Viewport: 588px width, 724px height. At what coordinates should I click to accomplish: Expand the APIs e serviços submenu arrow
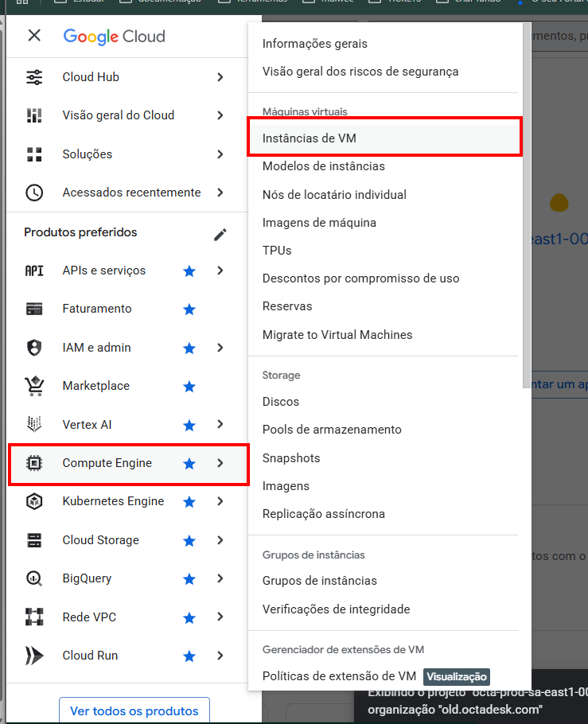pos(220,271)
